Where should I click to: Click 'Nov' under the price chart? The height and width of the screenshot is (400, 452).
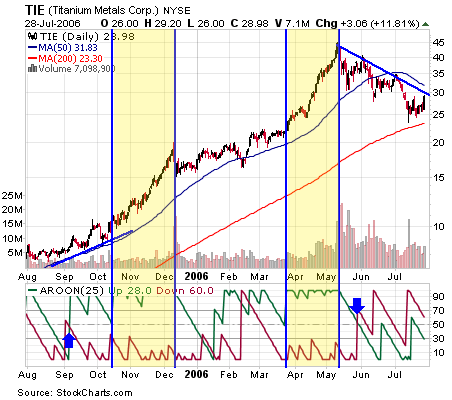[130, 277]
